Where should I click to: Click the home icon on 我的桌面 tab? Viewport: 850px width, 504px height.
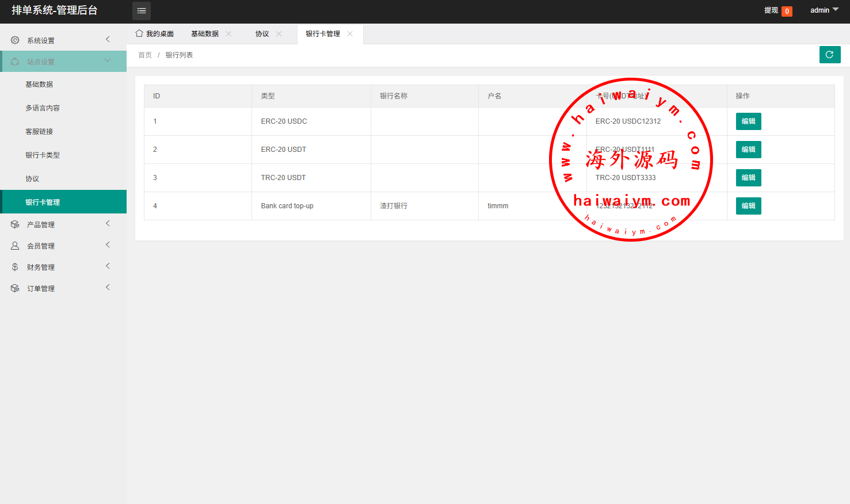tap(139, 33)
